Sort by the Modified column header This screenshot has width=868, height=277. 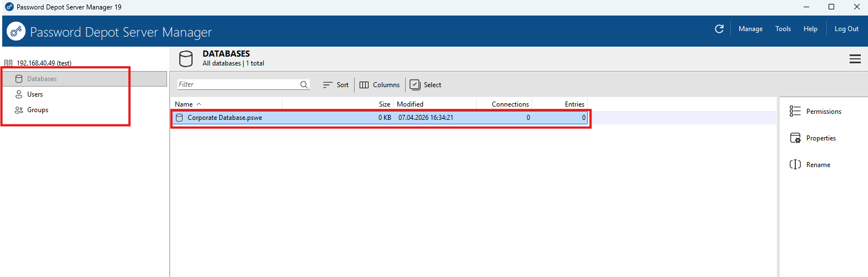(x=435, y=104)
